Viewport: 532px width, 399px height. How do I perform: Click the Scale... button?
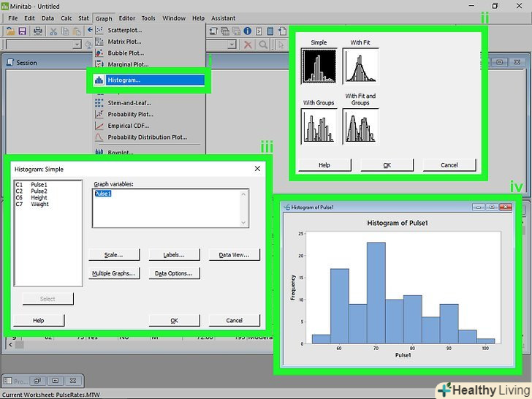click(x=114, y=255)
